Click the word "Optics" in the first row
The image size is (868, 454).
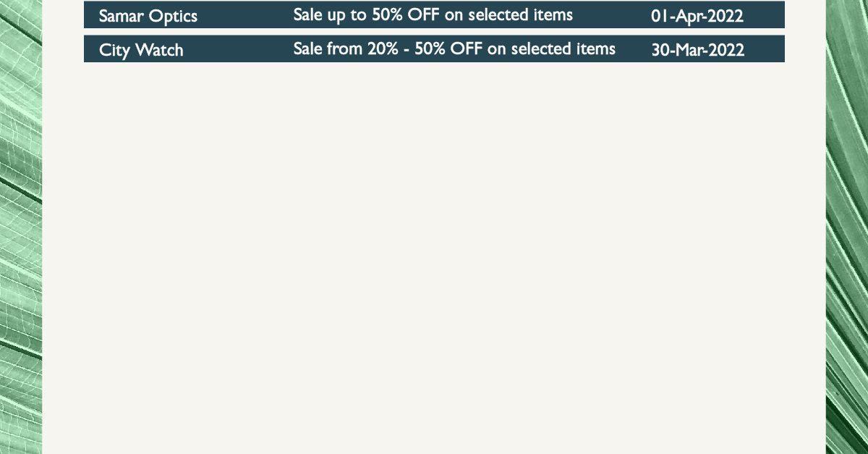pyautogui.click(x=174, y=17)
